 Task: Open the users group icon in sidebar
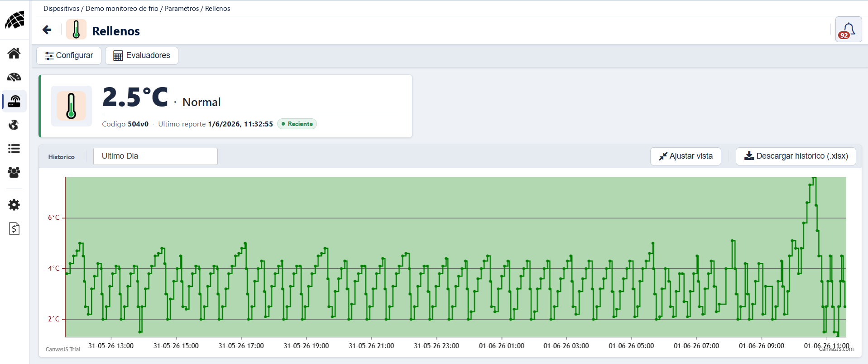tap(14, 172)
